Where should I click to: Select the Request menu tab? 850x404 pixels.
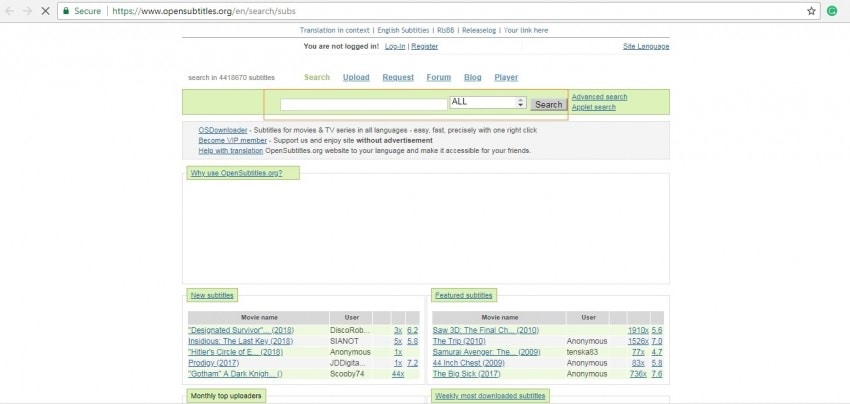(398, 78)
